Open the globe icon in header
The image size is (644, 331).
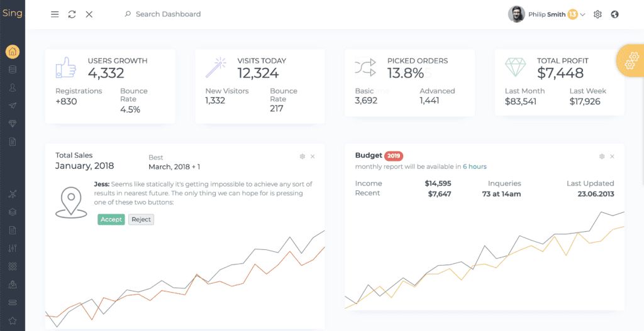[614, 14]
